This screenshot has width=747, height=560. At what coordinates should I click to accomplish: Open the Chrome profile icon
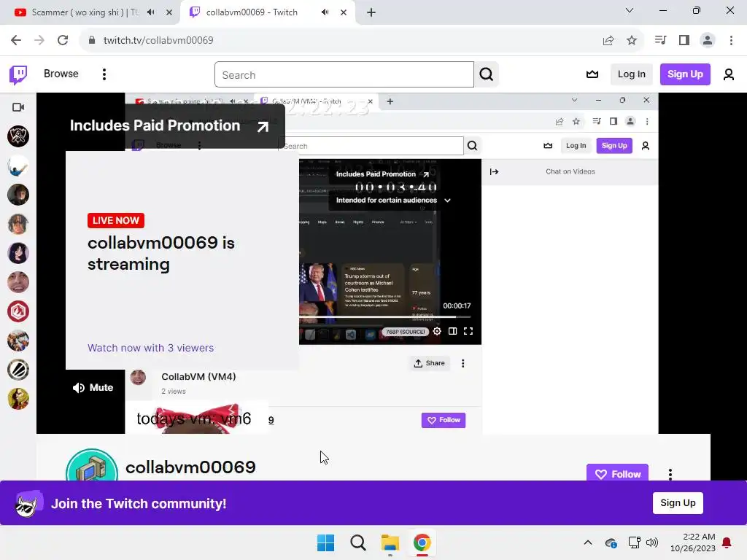708,40
